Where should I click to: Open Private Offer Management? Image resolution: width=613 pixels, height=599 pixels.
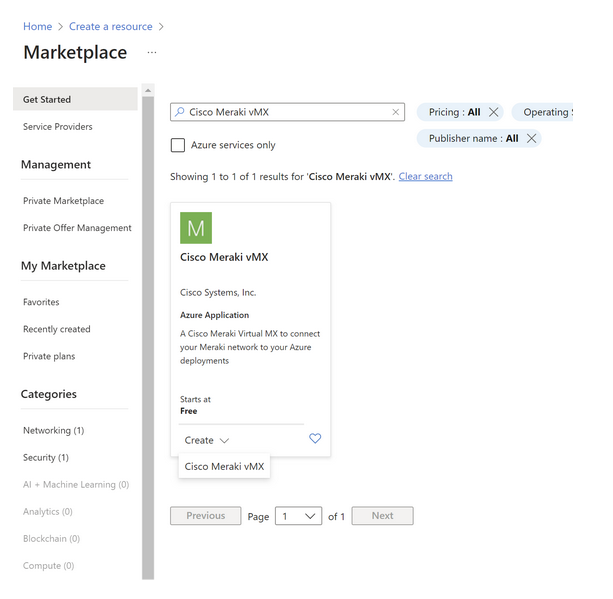77,228
